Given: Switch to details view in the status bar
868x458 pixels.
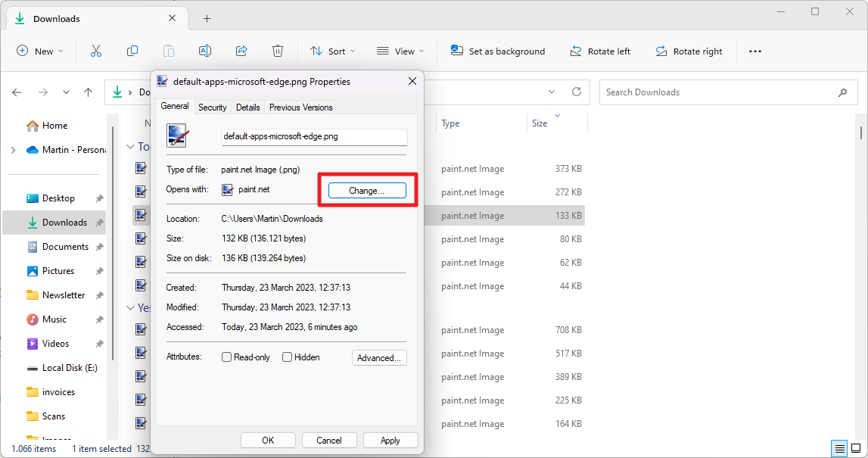Looking at the screenshot, I should click(x=838, y=448).
